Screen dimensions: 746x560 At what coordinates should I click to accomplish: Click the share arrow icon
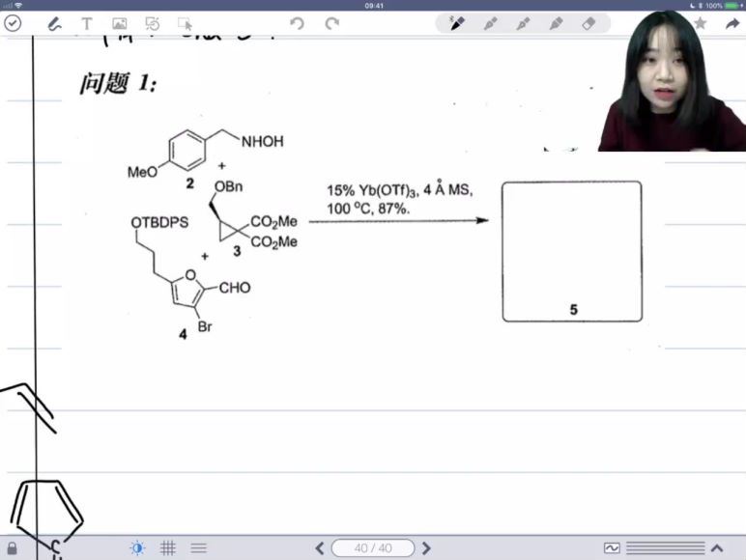click(733, 23)
